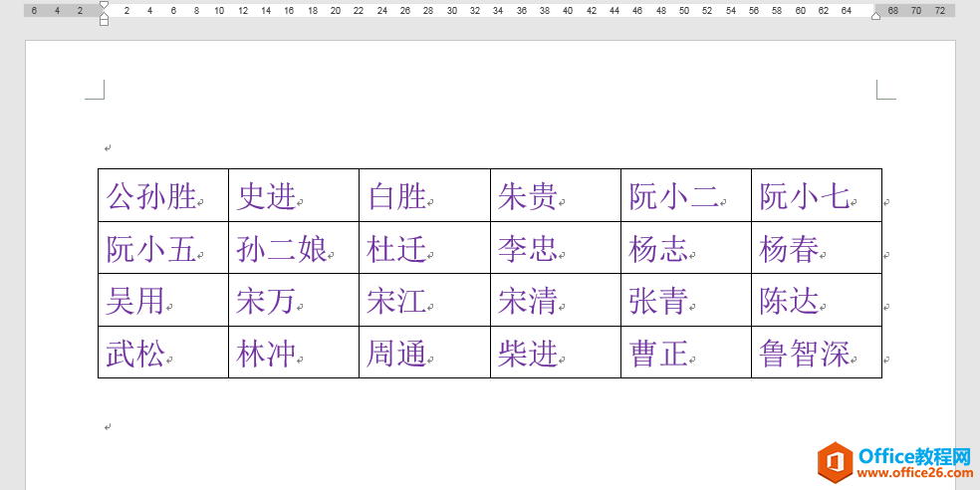Click the table cell containing 柴进
This screenshot has height=490, width=980.
pos(556,352)
